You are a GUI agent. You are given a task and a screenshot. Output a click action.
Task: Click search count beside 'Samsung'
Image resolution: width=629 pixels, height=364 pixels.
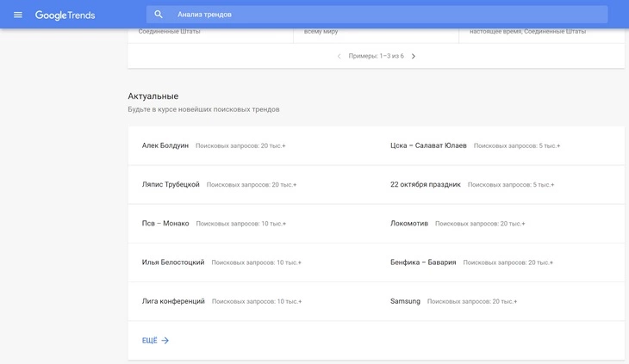click(472, 301)
